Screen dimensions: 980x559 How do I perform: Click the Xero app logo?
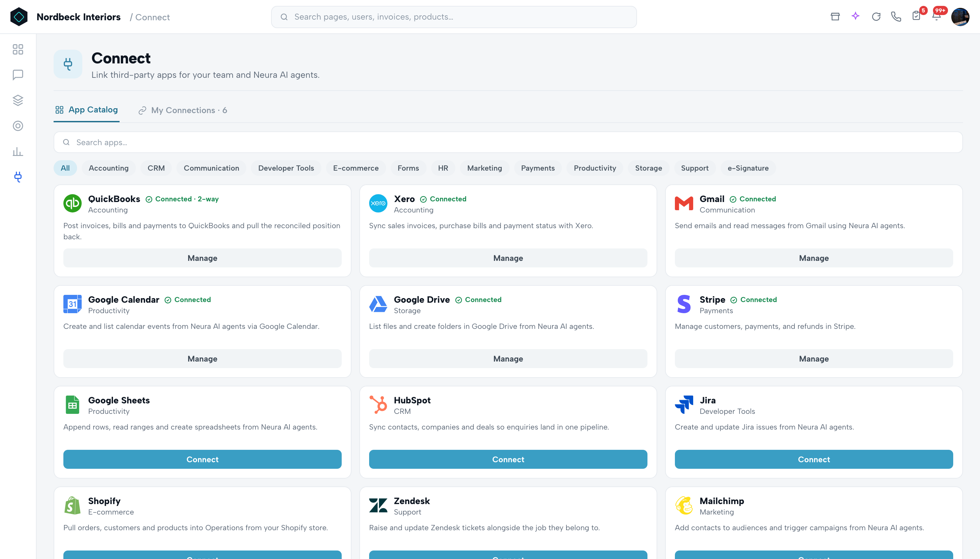coord(378,203)
